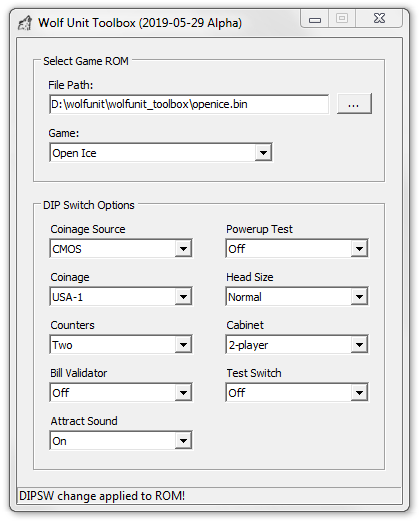Expand the Head Size dropdown
Viewport: 420px width, 526px height.
coord(297,297)
